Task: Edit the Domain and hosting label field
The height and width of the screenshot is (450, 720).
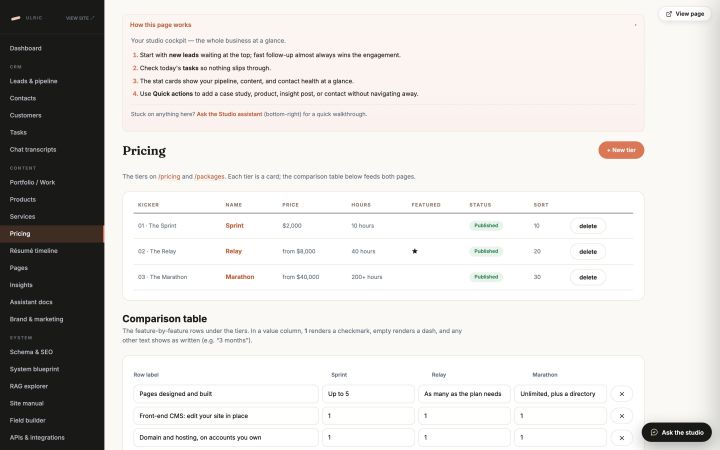Action: [226, 438]
